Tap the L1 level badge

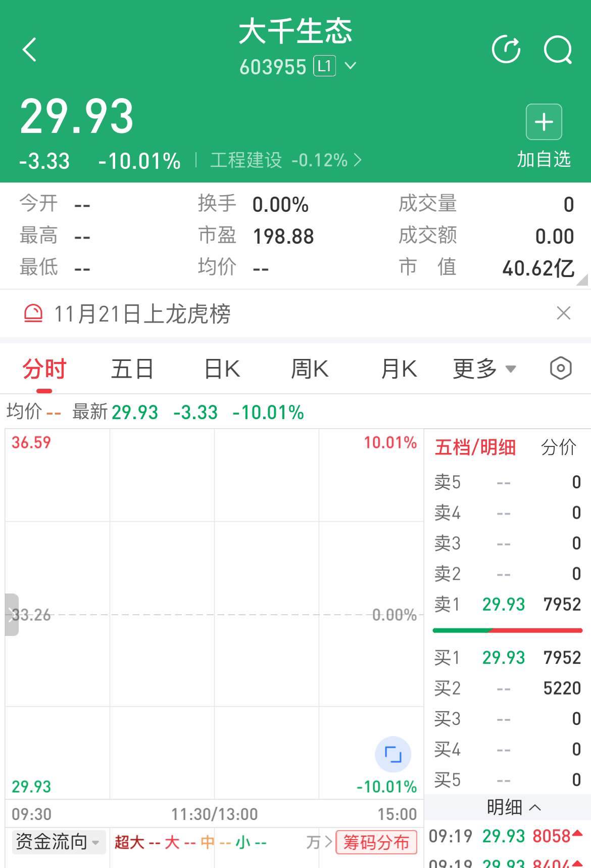click(324, 66)
